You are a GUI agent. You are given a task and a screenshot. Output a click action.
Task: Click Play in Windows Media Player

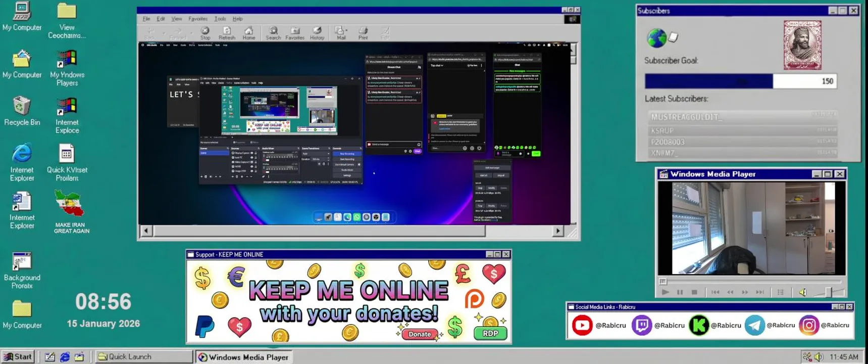click(666, 292)
